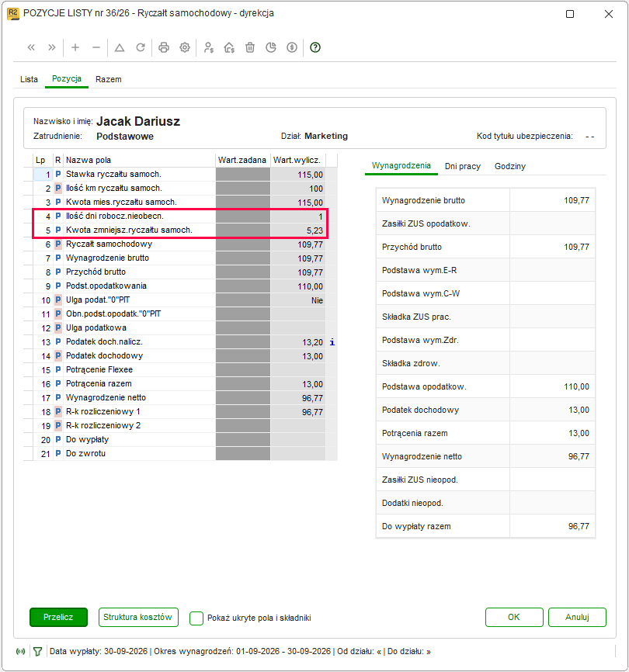Click the 'Ryczałt samochodowy' field name
Screen dimensions: 629x672
(109, 244)
